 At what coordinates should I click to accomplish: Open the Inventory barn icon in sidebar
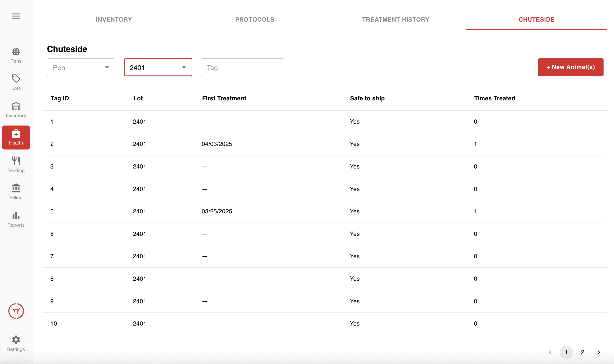pyautogui.click(x=16, y=110)
